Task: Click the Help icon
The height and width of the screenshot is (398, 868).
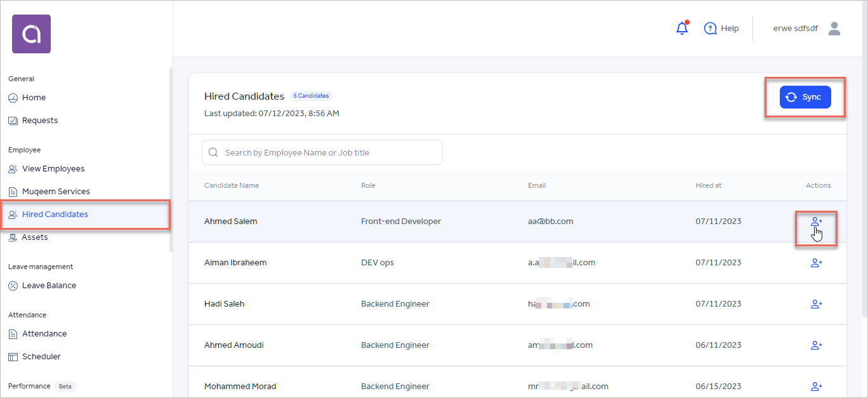Action: (711, 28)
